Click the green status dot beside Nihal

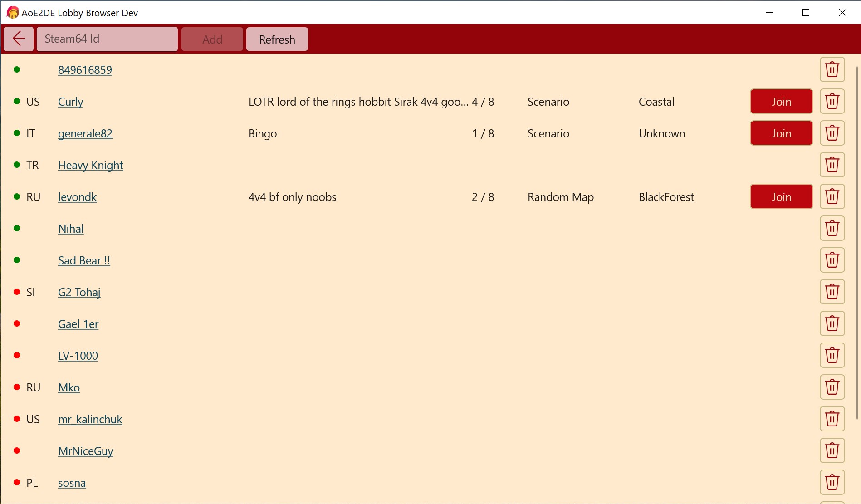[x=17, y=228]
